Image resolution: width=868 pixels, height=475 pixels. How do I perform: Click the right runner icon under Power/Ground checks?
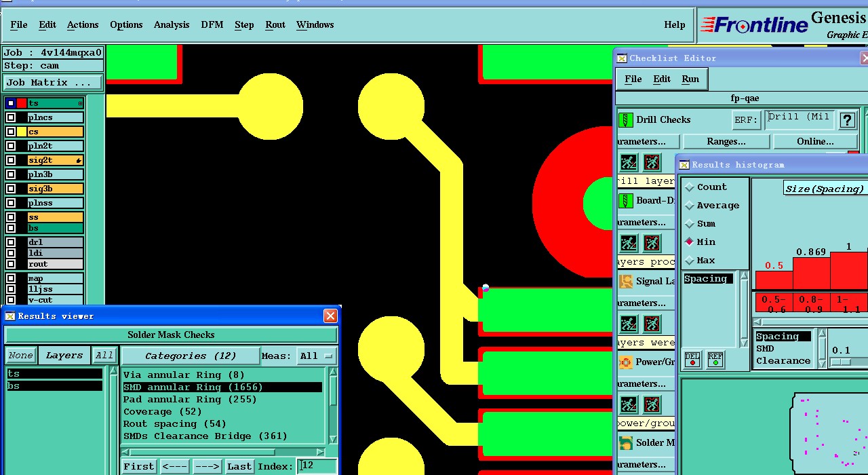click(x=652, y=404)
